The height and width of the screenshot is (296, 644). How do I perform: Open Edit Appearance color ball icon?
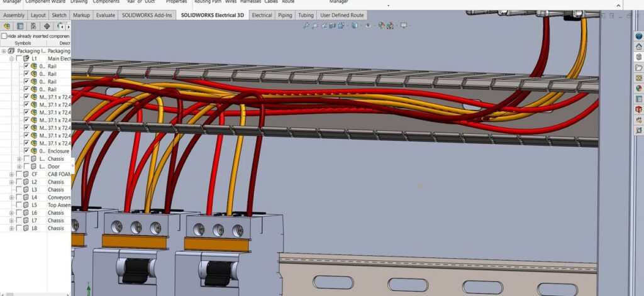pos(382,26)
